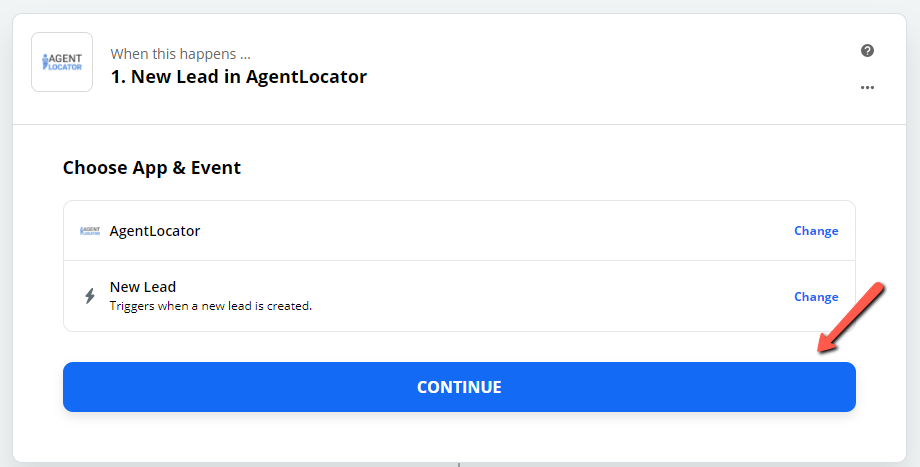The image size is (920, 467).
Task: Click the word 'LOCATOR' inside the header logo
Action: 65,67
